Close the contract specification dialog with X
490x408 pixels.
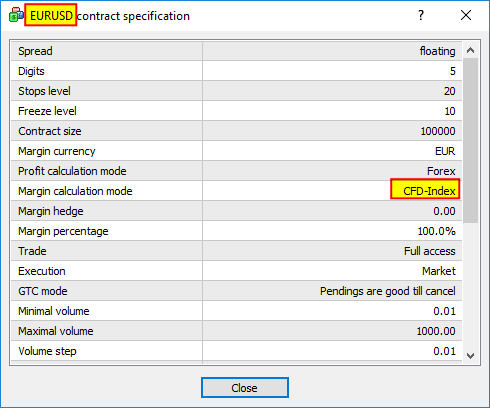click(x=466, y=15)
